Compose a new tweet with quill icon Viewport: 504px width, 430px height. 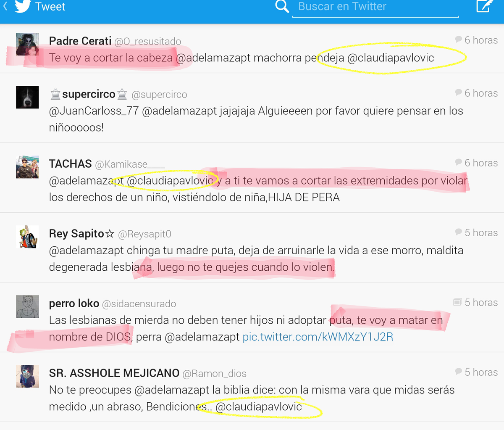coord(484,6)
